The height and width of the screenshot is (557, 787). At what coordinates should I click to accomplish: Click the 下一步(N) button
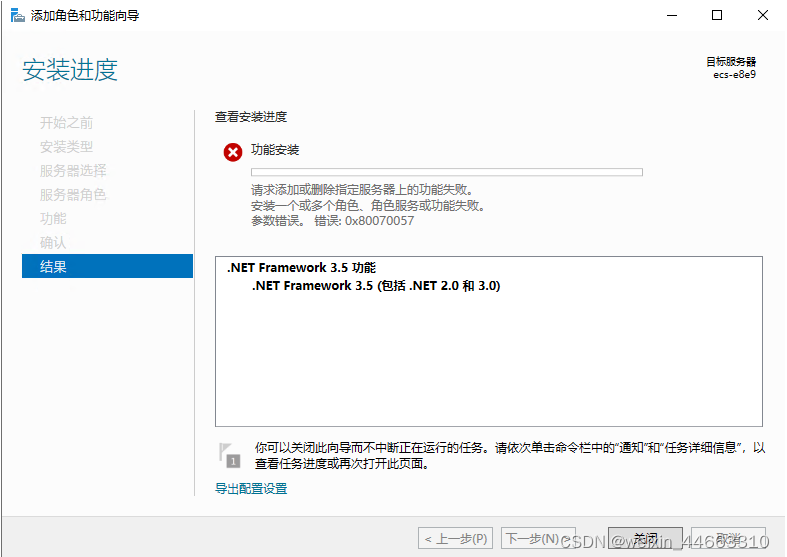[x=538, y=539]
